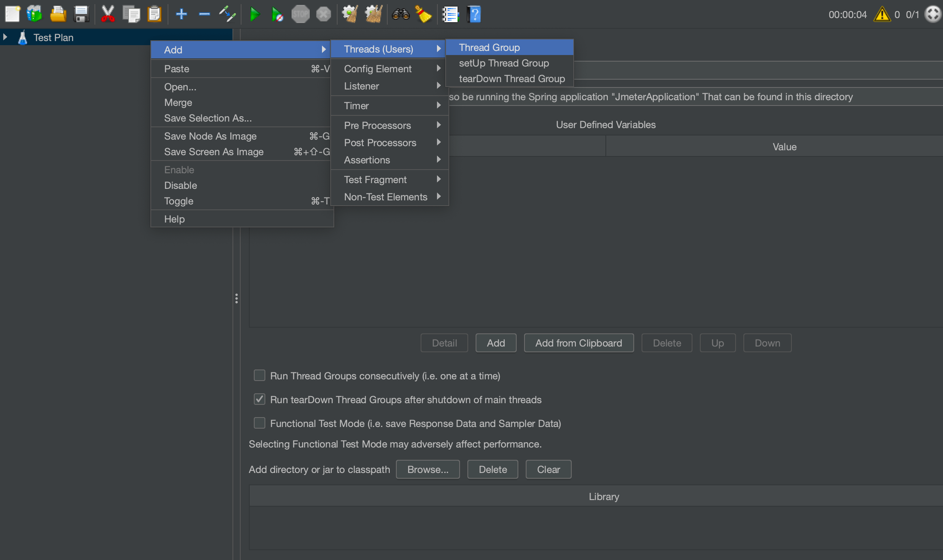The image size is (943, 560).
Task: Expand the Test Plan tree node
Action: pos(5,37)
